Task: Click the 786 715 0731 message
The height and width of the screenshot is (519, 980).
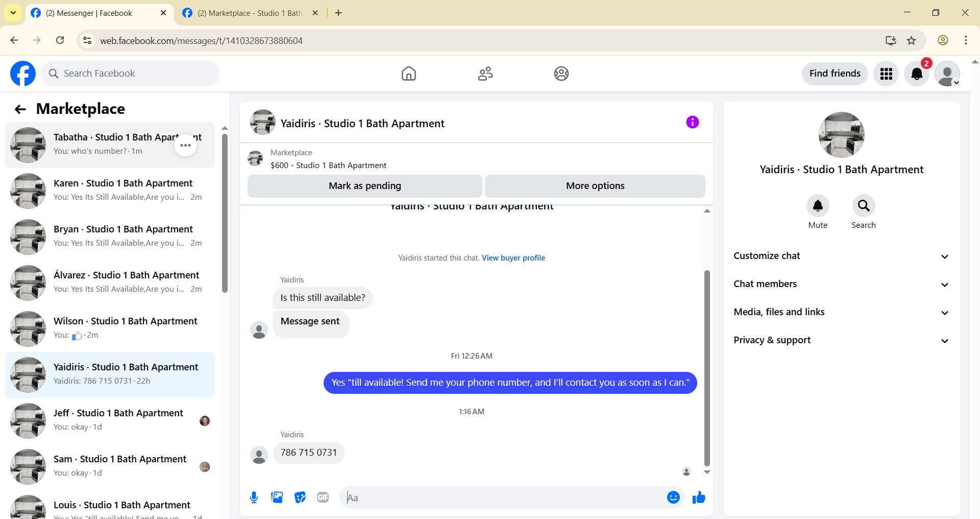Action: (x=309, y=453)
